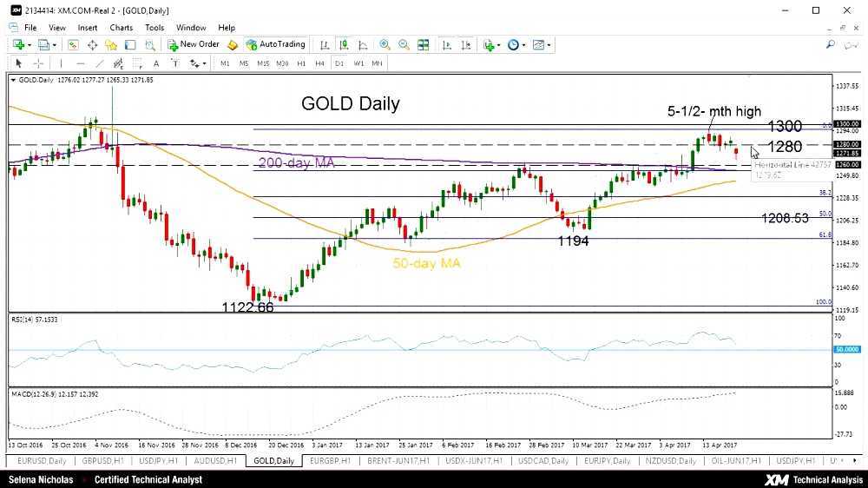Open the File menu
This screenshot has width=868, height=488.
tap(30, 28)
